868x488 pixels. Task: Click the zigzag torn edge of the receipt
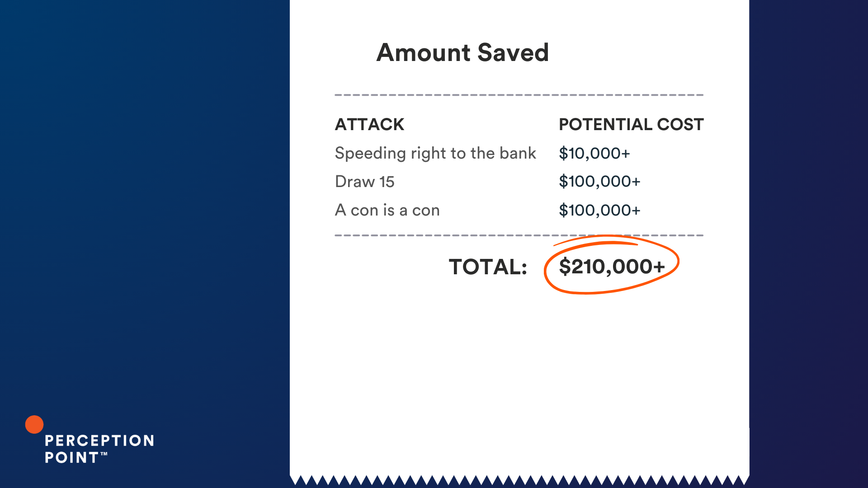coord(519,480)
